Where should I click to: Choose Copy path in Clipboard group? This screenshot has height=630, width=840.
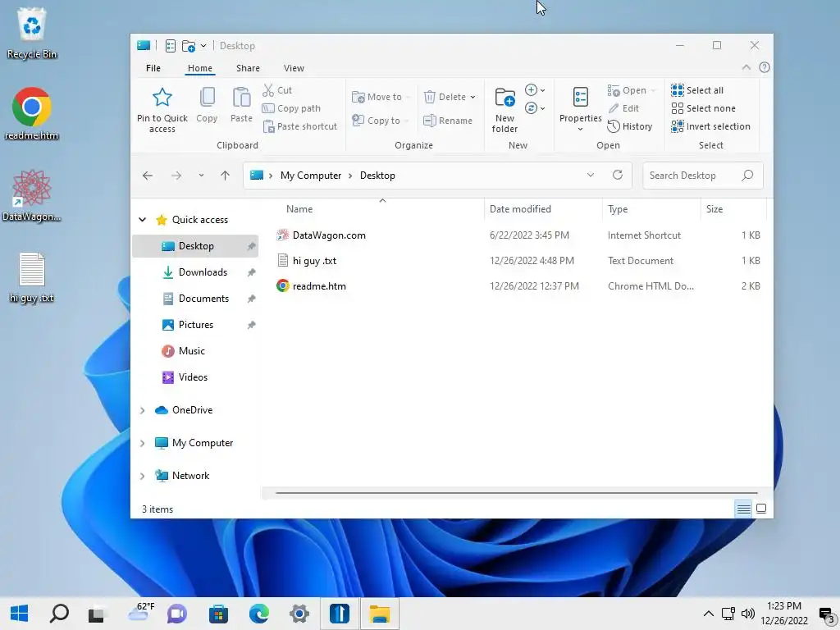click(x=291, y=108)
